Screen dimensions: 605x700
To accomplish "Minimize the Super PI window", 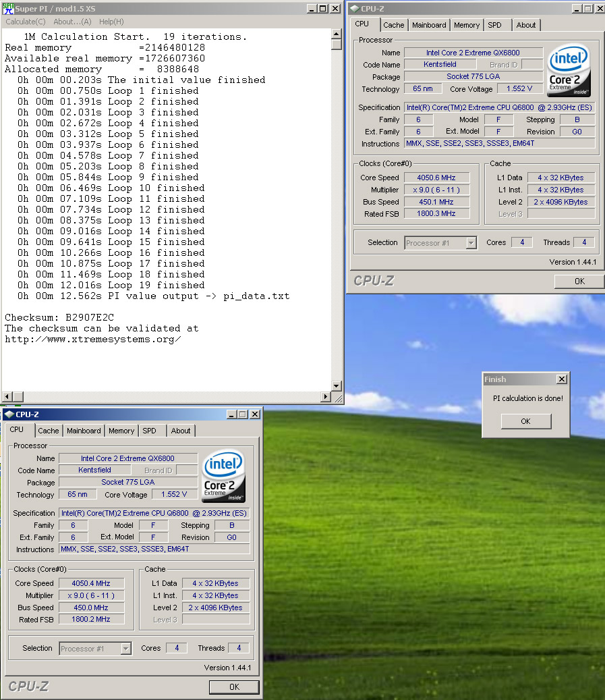I will 312,9.
